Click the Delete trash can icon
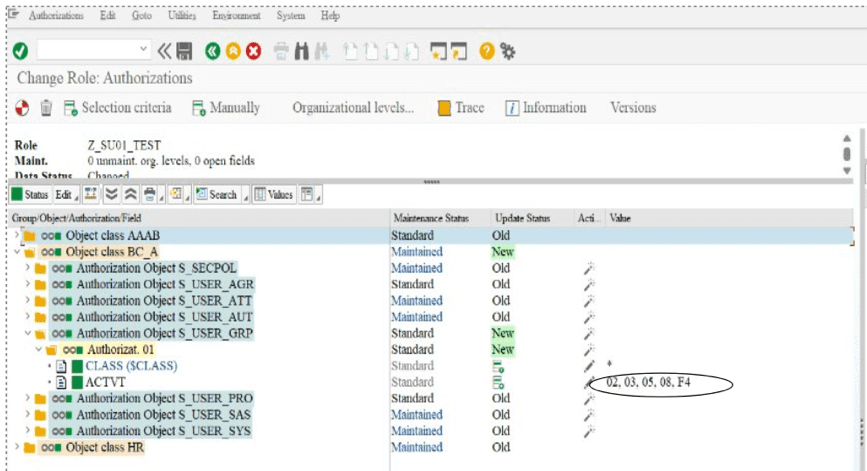The image size is (867, 471). [x=46, y=108]
